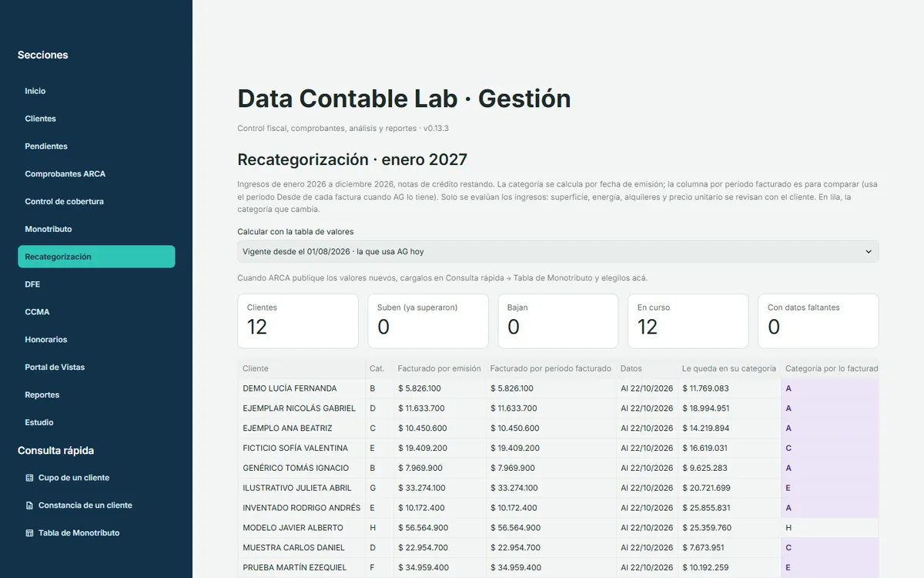Viewport: 924px width, 578px height.
Task: Click the Constancia de un cliente document icon
Action: coord(29,506)
